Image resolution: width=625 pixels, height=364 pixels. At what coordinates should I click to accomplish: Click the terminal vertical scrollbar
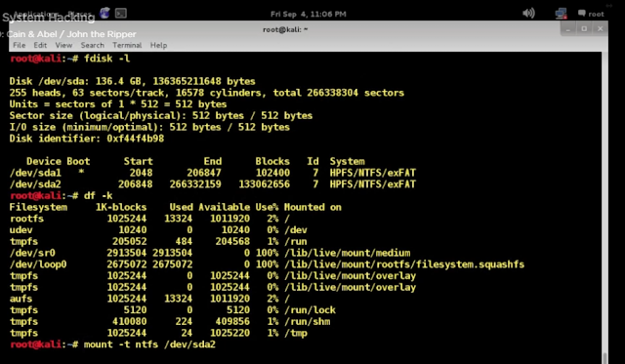[604, 207]
